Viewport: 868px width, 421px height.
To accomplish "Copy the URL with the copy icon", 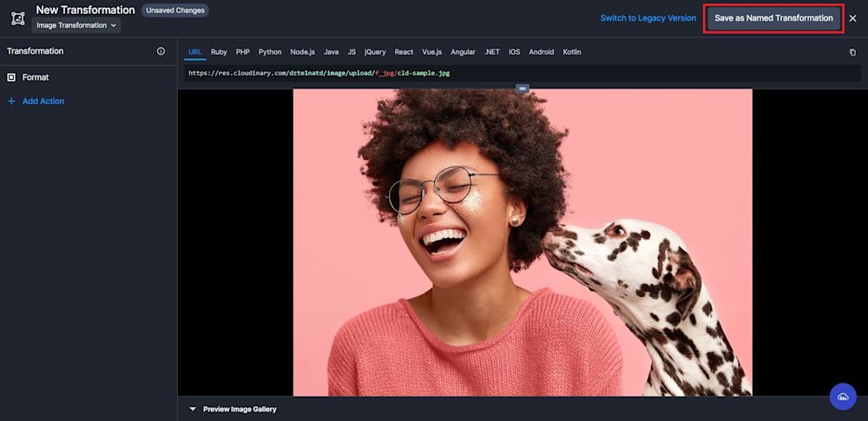I will click(852, 52).
